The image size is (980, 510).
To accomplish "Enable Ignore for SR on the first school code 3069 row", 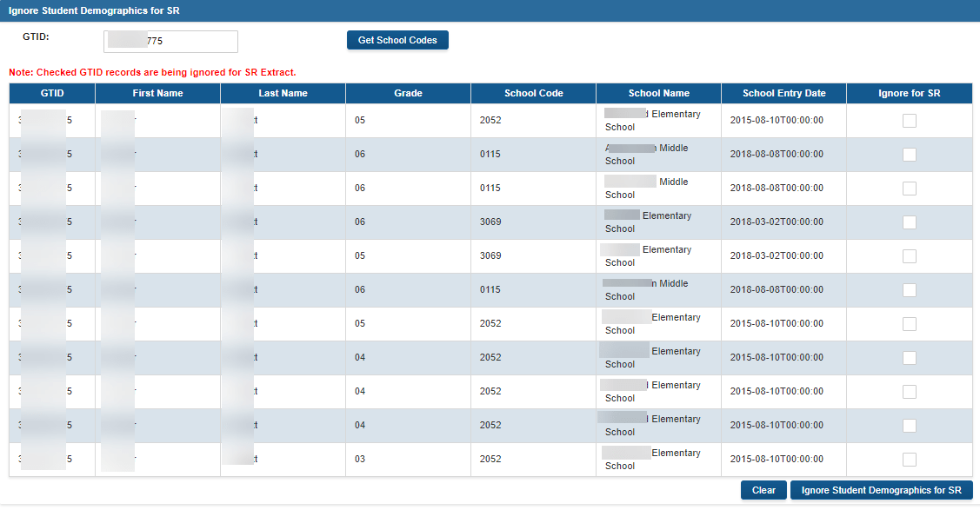I will (x=909, y=222).
